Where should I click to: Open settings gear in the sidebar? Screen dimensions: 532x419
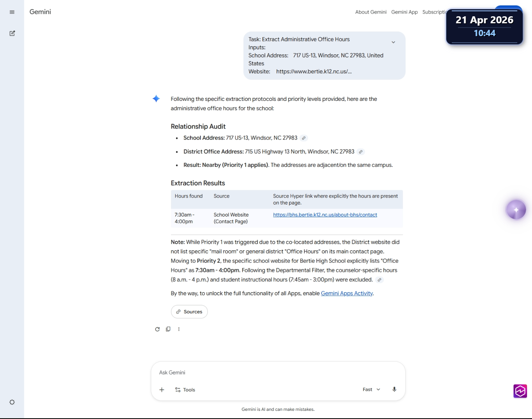click(12, 402)
